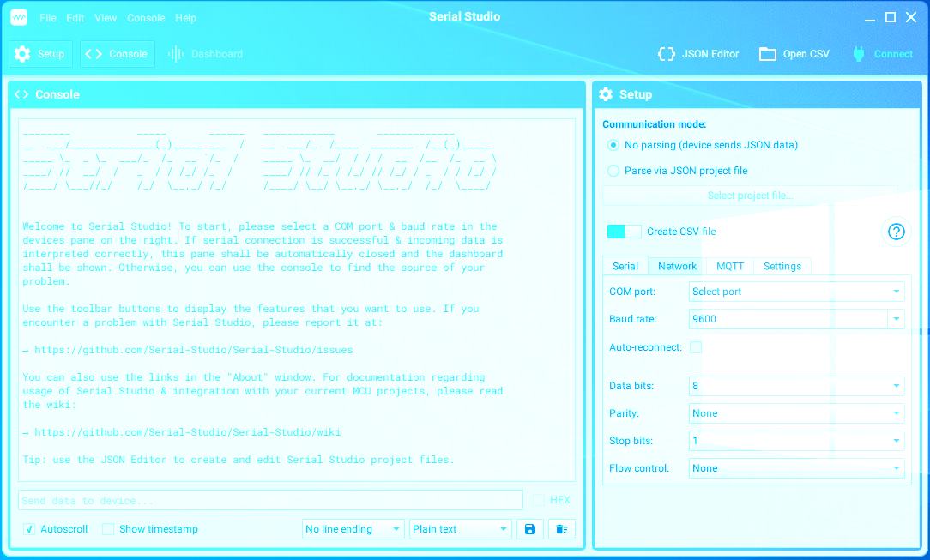The image size is (930, 560).
Task: Open the Serial Studio wiki link
Action: tap(183, 431)
